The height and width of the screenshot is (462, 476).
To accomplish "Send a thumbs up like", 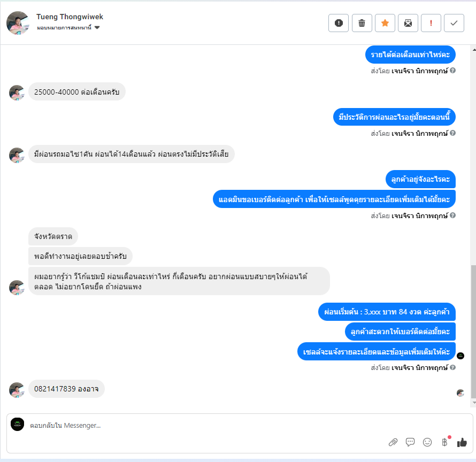I will [462, 442].
